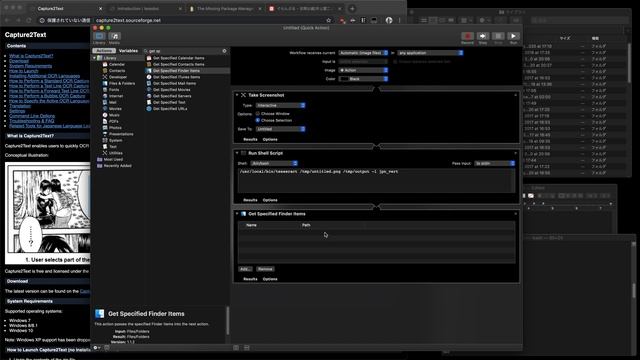Switch to the Actions tab

104,51
